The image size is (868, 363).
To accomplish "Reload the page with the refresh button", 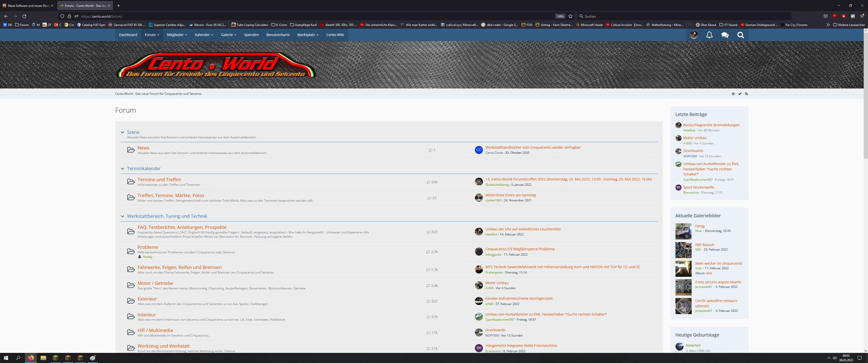I will (x=24, y=16).
